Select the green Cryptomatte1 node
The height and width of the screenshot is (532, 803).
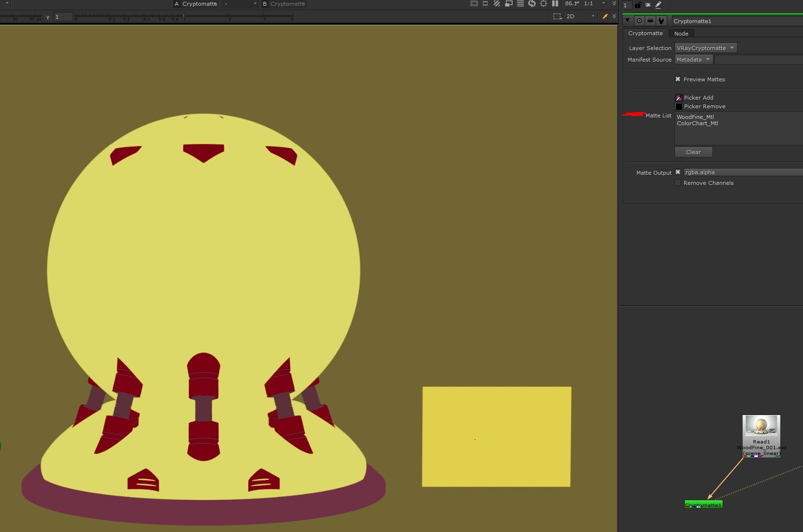pyautogui.click(x=703, y=505)
